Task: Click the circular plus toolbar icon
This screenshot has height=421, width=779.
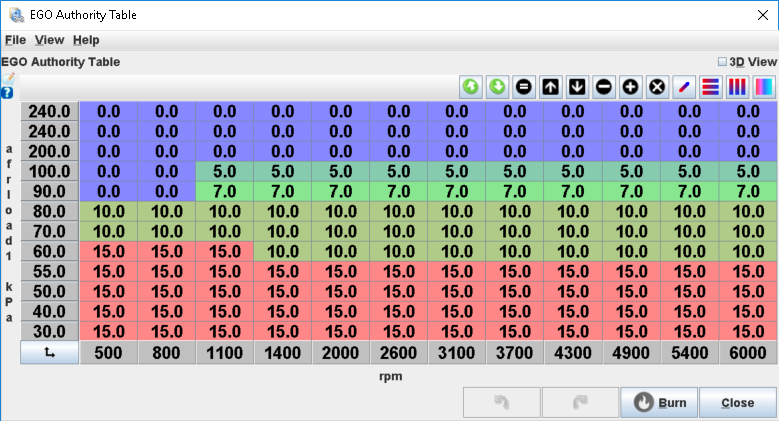Action: point(630,87)
